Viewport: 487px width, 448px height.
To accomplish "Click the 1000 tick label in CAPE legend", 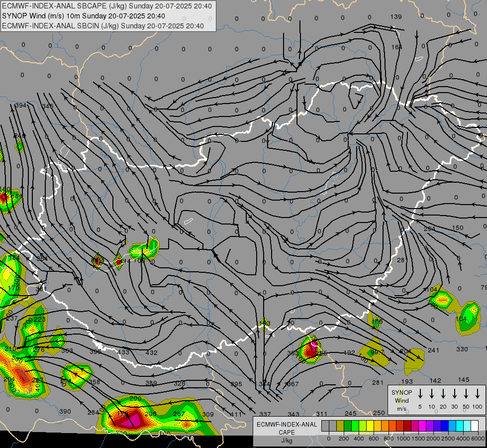I will pos(403,439).
